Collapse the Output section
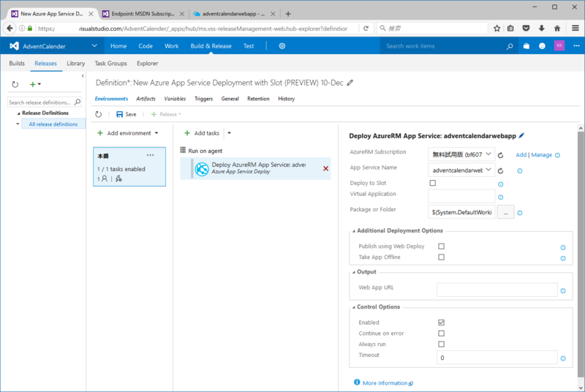The image size is (585, 392). [354, 272]
